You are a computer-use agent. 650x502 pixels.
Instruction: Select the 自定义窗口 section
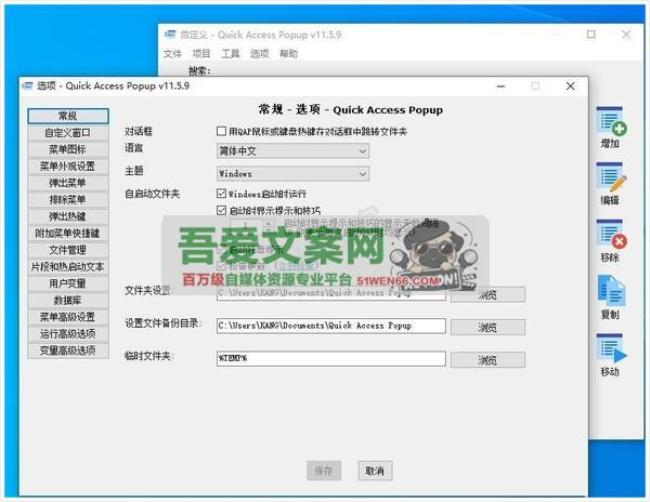click(x=68, y=133)
